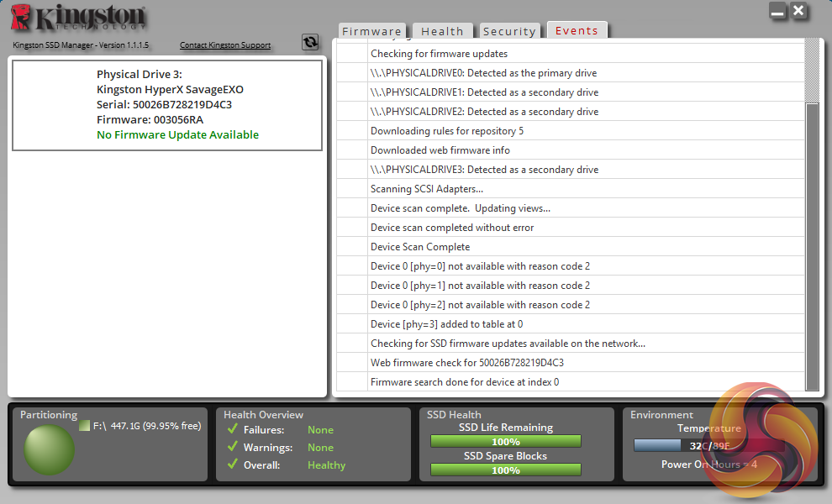Select 'Device scan complete. Updating views...' row
The image size is (832, 504).
(x=571, y=208)
